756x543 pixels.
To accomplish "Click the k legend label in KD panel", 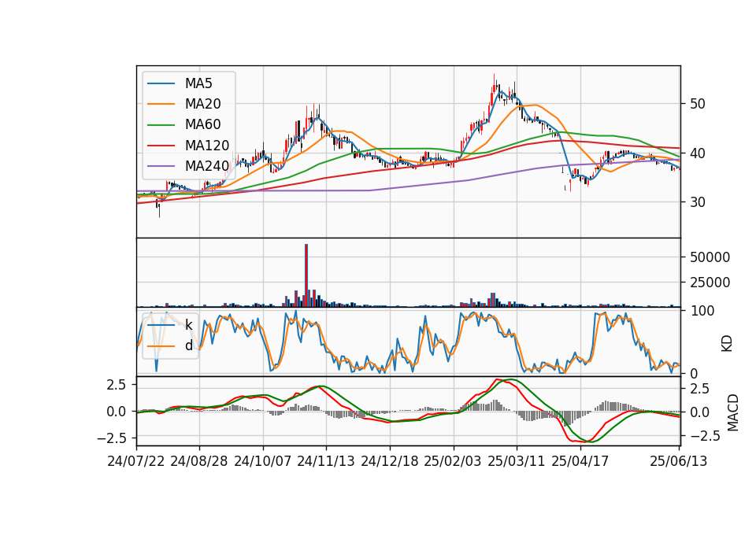I will click(x=189, y=325).
